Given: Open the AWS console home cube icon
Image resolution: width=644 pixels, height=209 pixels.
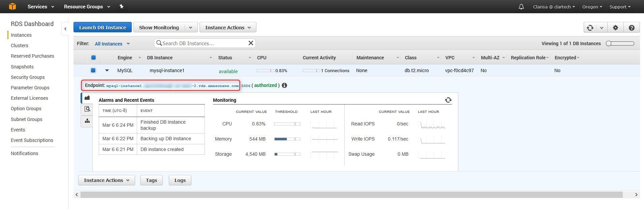Looking at the screenshot, I should [x=12, y=6].
